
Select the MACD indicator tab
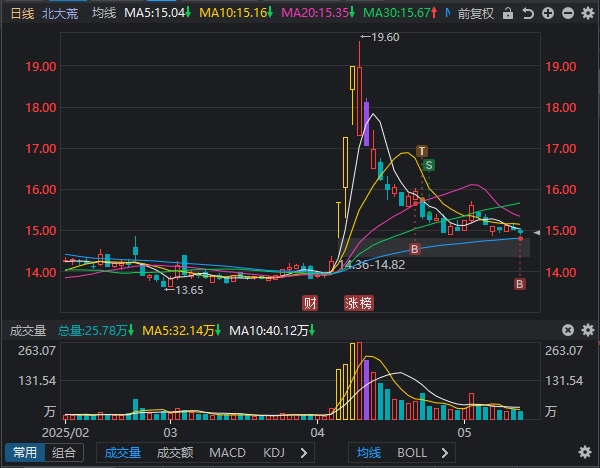pyautogui.click(x=227, y=453)
